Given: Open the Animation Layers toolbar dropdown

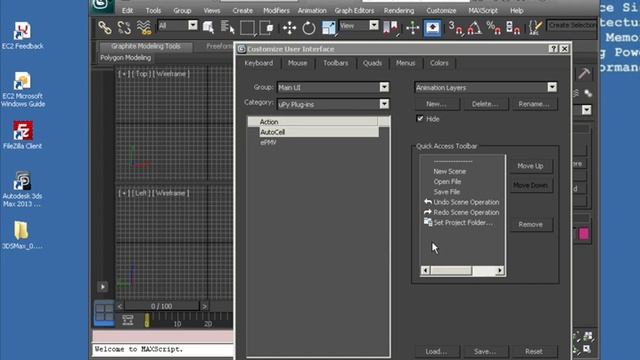Looking at the screenshot, I should (x=486, y=87).
